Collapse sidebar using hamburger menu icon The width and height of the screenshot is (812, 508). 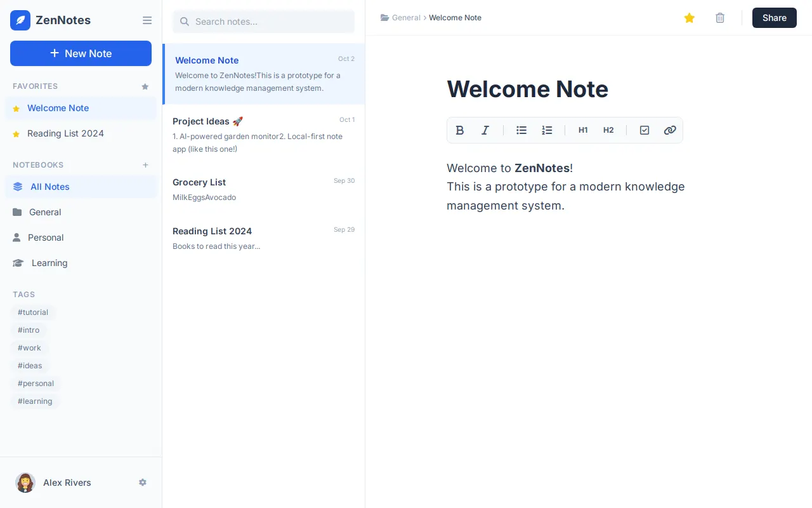click(x=147, y=20)
